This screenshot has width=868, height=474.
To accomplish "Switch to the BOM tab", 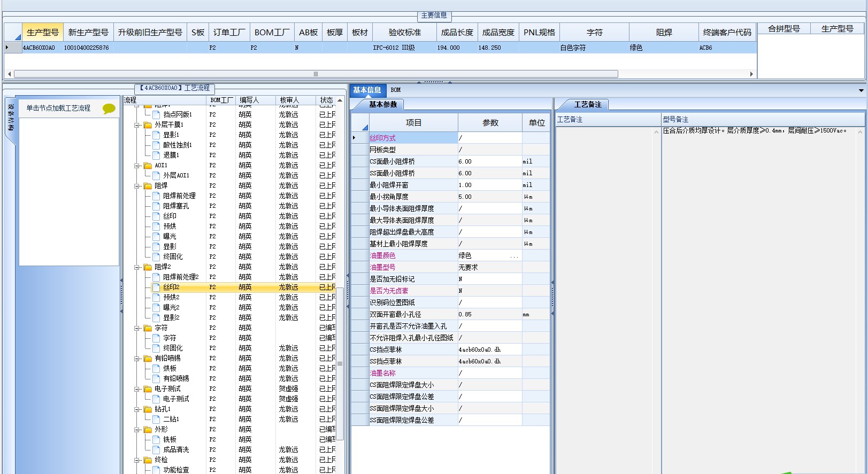I will click(x=396, y=90).
